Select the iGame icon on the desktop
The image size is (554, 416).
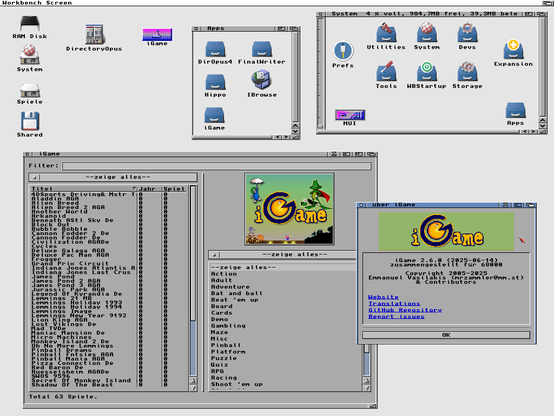click(x=157, y=37)
